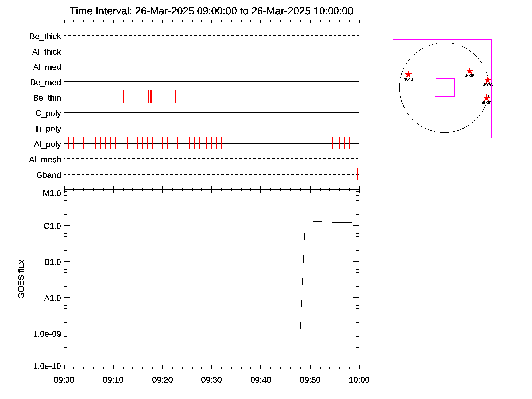This screenshot has height=399, width=532.
Task: Click the Be_thin tick near 09:55
Action: click(x=333, y=97)
